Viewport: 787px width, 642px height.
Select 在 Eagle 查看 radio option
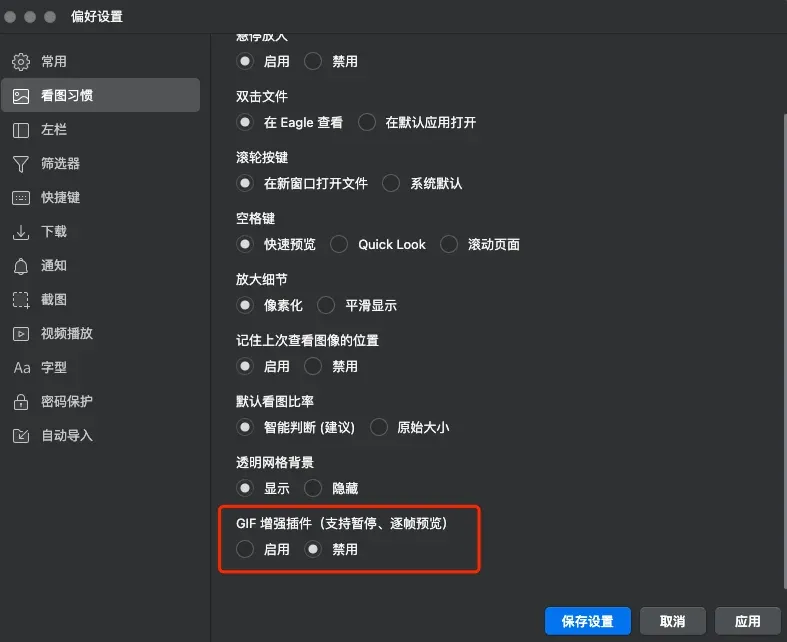(x=245, y=122)
